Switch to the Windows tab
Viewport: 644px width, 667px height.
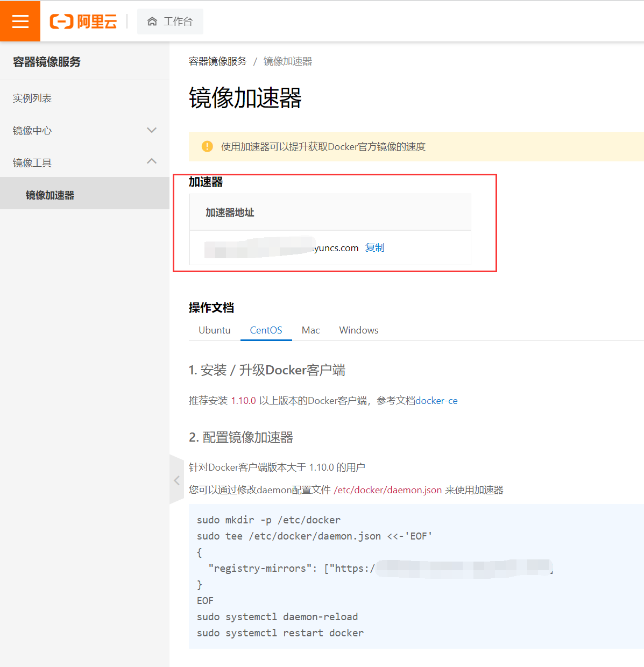pyautogui.click(x=359, y=330)
